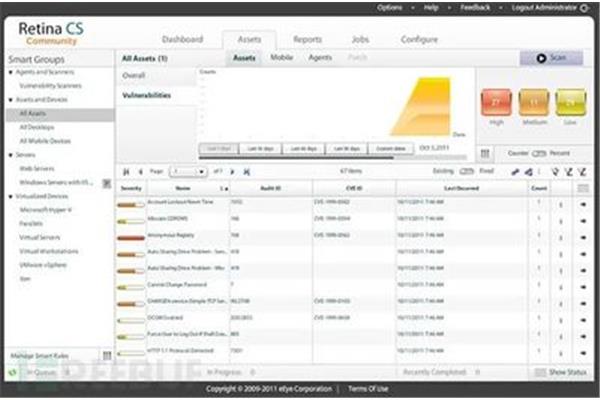Open details arrow for CHARGEN service row
The height and width of the screenshot is (400, 600).
click(583, 304)
